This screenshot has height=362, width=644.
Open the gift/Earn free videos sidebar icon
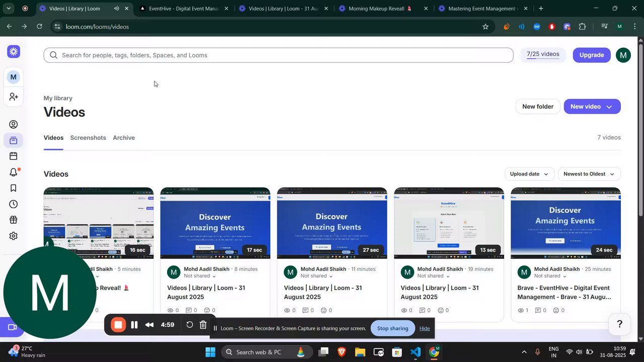coord(14,220)
